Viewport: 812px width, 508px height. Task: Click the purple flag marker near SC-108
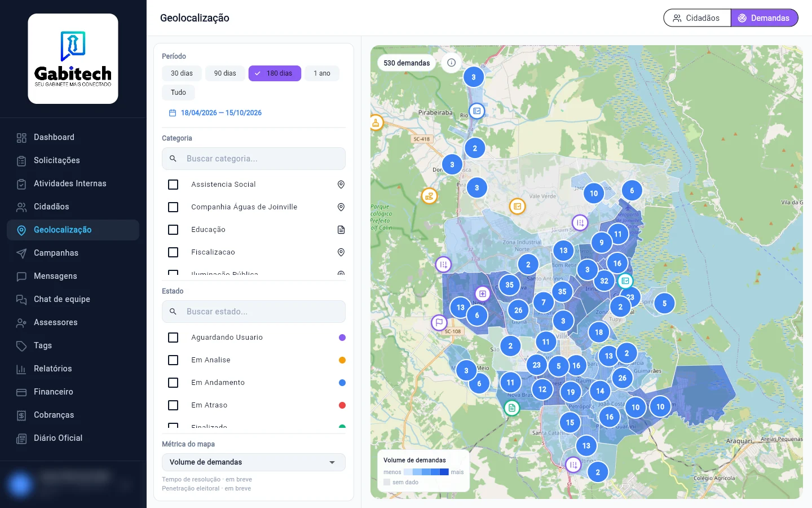[x=439, y=323]
